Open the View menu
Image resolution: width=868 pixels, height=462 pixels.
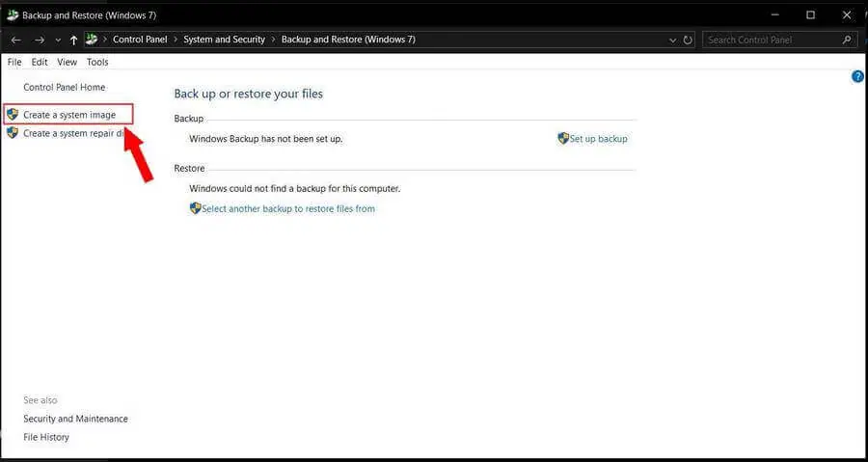(x=67, y=62)
